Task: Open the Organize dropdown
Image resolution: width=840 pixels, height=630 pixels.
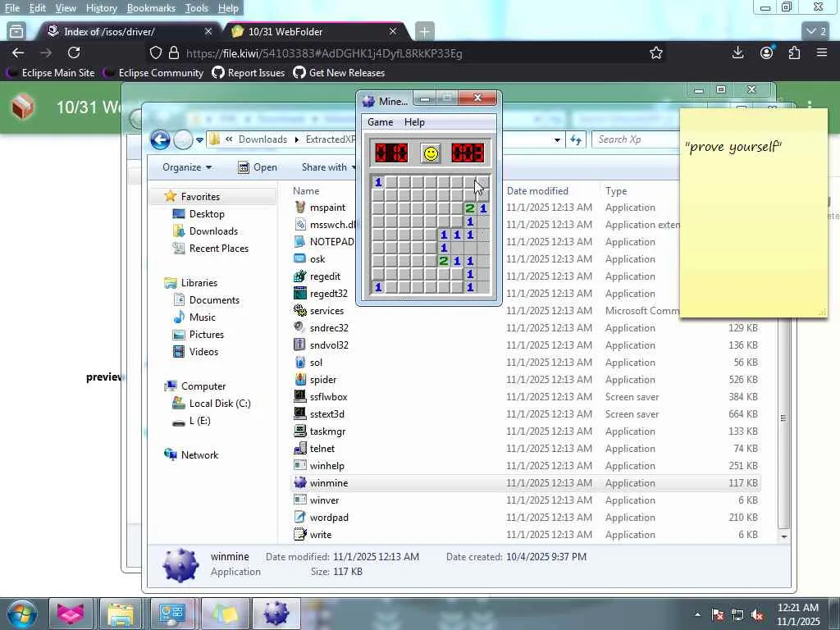Action: pos(186,167)
